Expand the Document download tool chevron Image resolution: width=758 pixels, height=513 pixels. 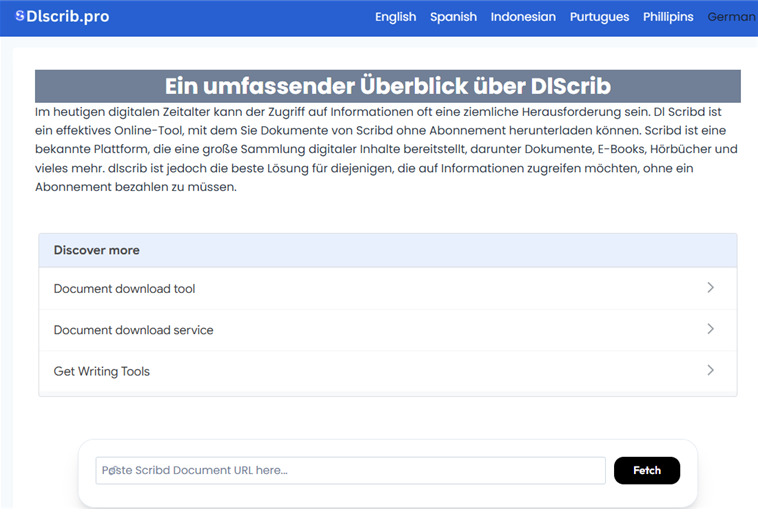[x=710, y=288]
